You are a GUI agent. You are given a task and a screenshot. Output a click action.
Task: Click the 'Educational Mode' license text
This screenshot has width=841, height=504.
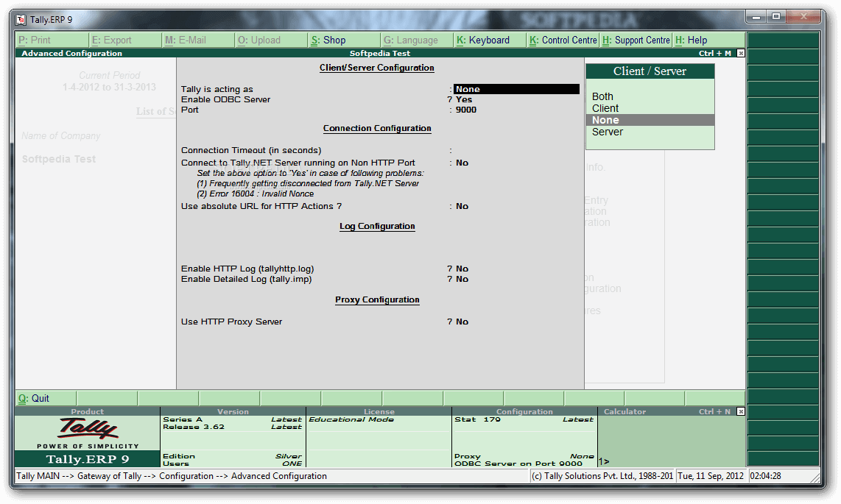click(x=351, y=419)
